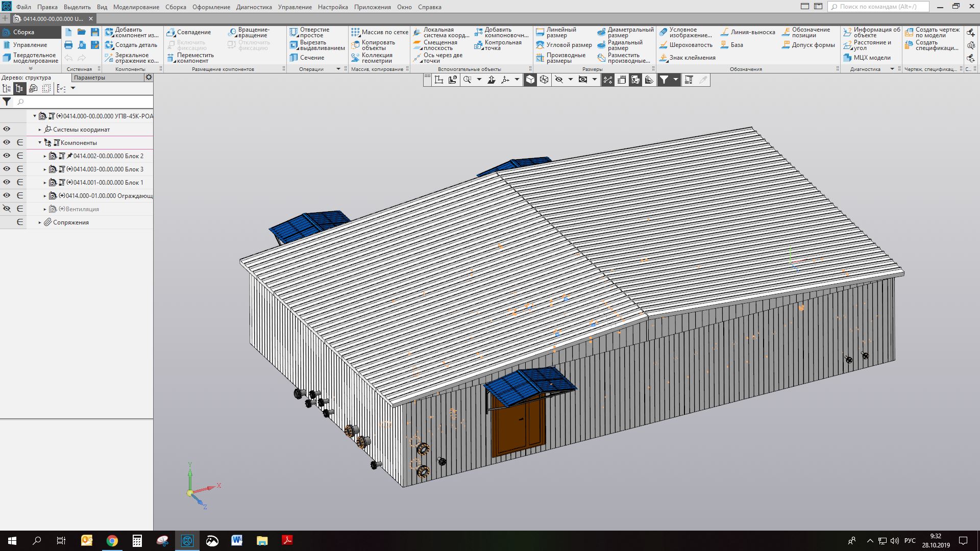Collapse the Компоненты tree node
This screenshot has height=551, width=980.
(40, 143)
